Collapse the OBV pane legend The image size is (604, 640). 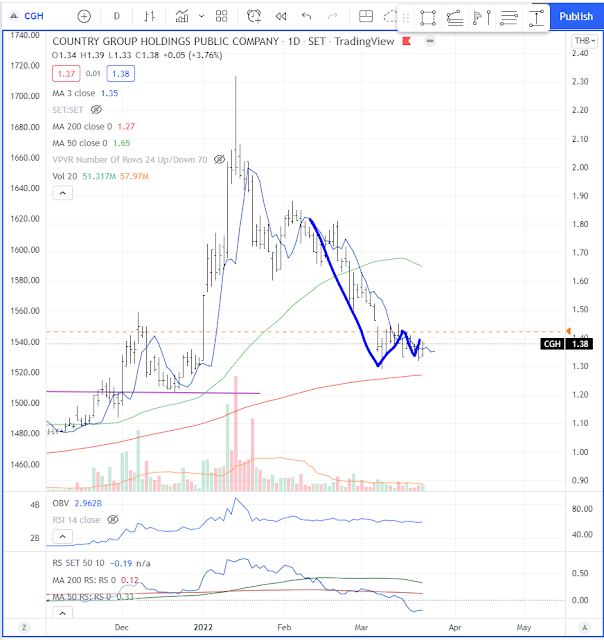point(62,536)
